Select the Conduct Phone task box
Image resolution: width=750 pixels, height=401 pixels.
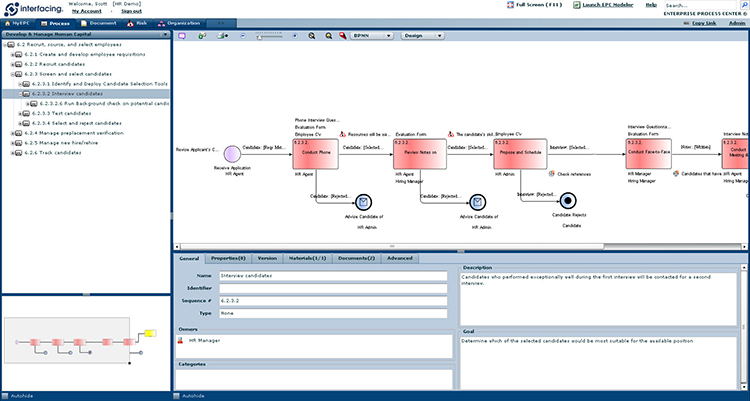point(316,154)
